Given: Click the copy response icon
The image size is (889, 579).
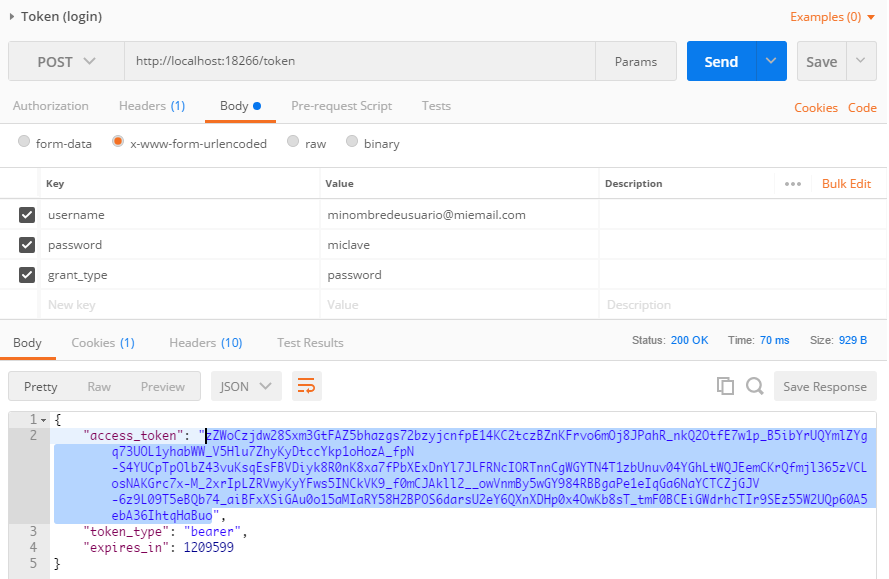Looking at the screenshot, I should [725, 386].
